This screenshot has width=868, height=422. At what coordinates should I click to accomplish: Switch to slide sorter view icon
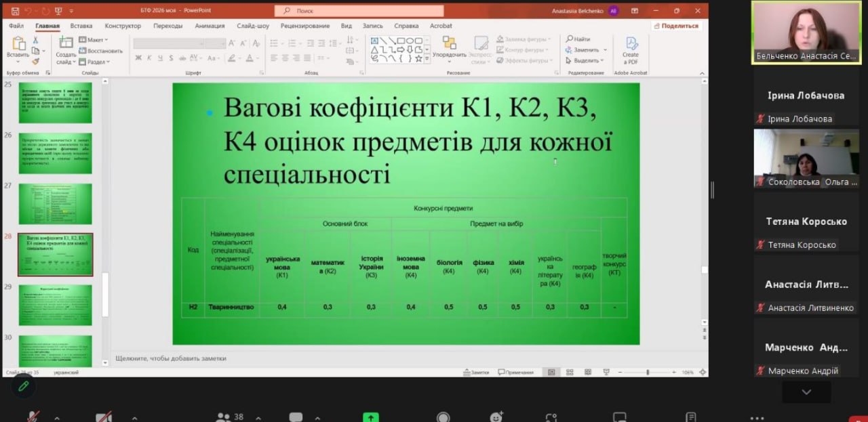[570, 372]
